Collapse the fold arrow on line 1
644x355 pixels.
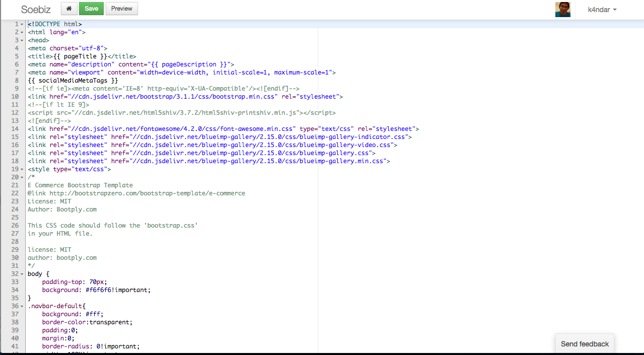(x=22, y=24)
